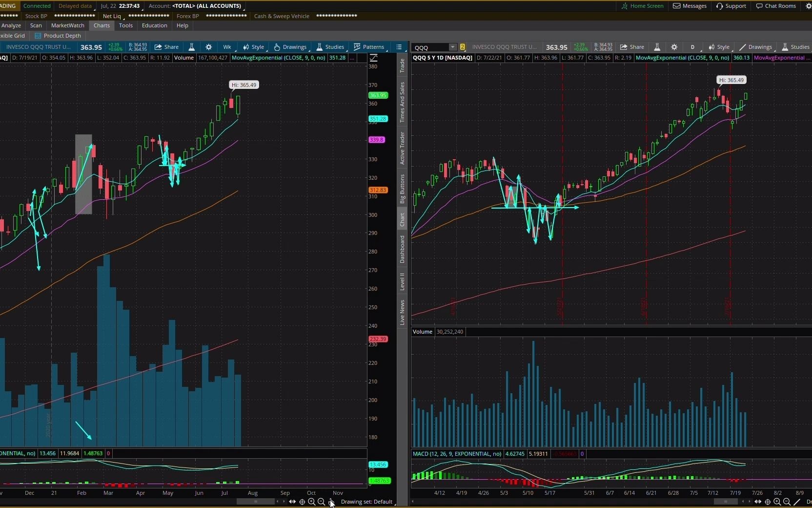The image size is (812, 508).
Task: Click the left chart horizontal scrollbar thumb
Action: coord(256,502)
